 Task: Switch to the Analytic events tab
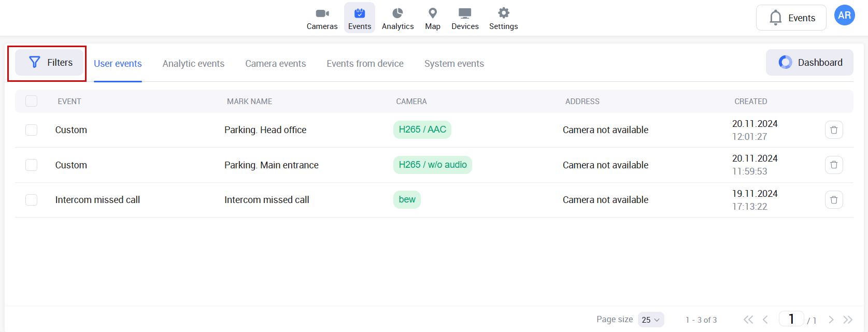click(x=193, y=64)
